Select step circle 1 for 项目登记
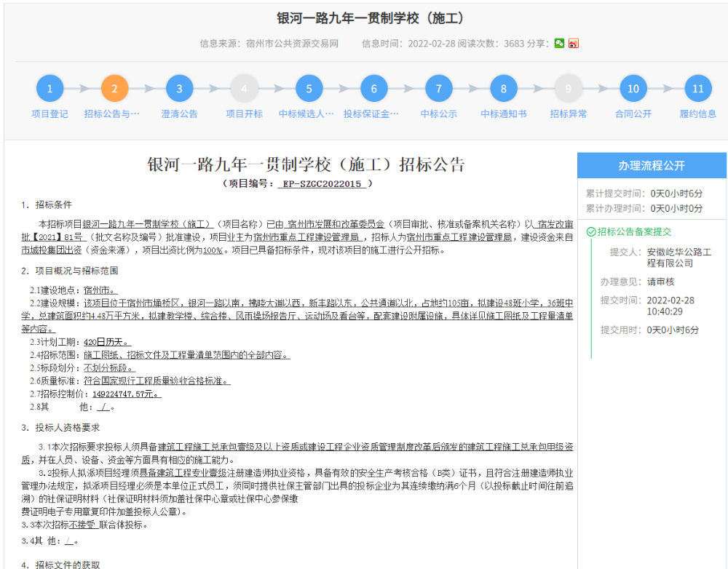This screenshot has width=728, height=569. [50, 88]
